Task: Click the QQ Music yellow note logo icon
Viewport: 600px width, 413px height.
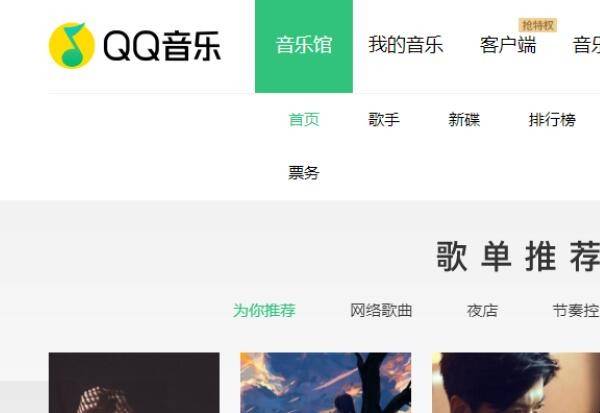Action: pos(72,45)
